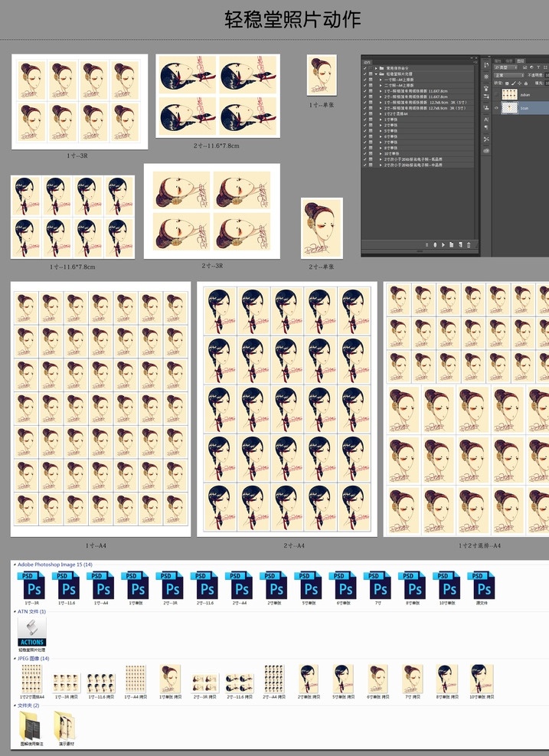This screenshot has width=549, height=756.
Task: Toggle checkmark for 5寸单张 action
Action: click(x=365, y=131)
